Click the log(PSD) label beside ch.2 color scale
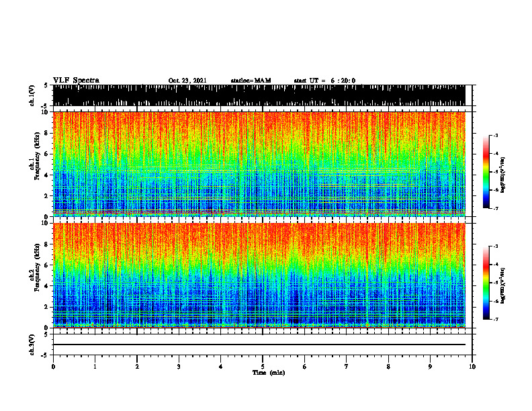Image resolution: width=532 pixels, height=411 pixels. (x=502, y=286)
